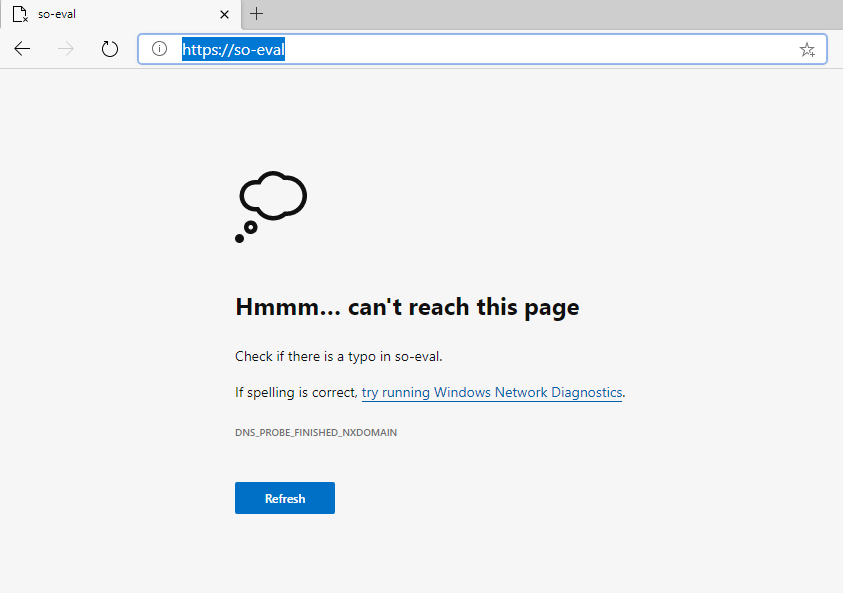Reload the page with the refresh icon

(x=110, y=49)
